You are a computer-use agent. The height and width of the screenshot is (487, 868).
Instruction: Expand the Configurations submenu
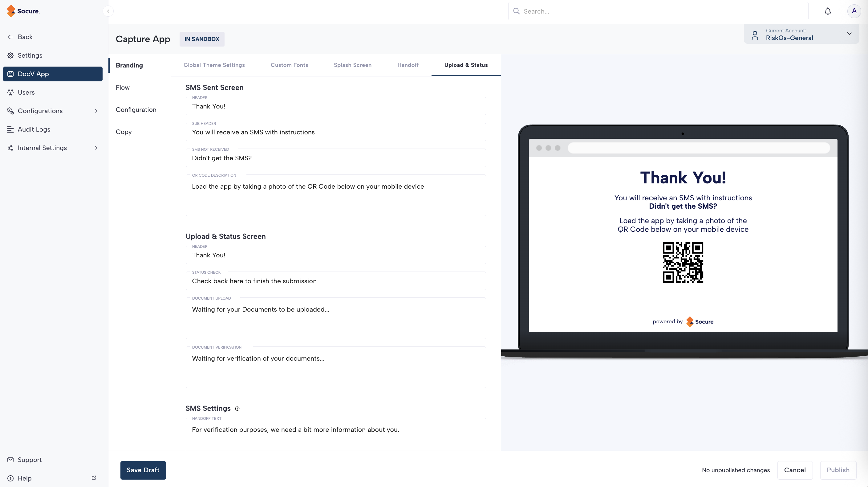point(96,111)
